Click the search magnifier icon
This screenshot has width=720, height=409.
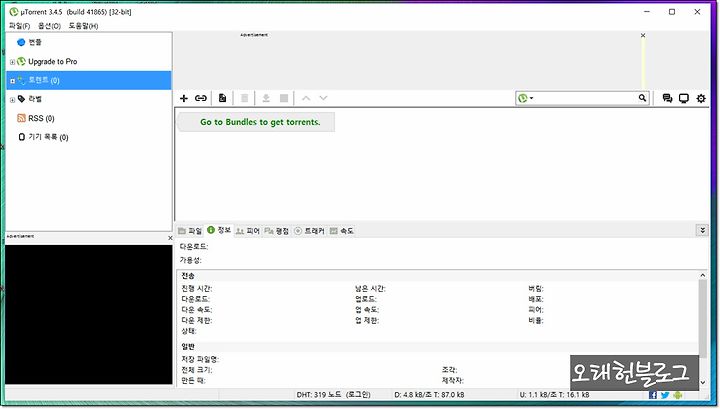642,98
